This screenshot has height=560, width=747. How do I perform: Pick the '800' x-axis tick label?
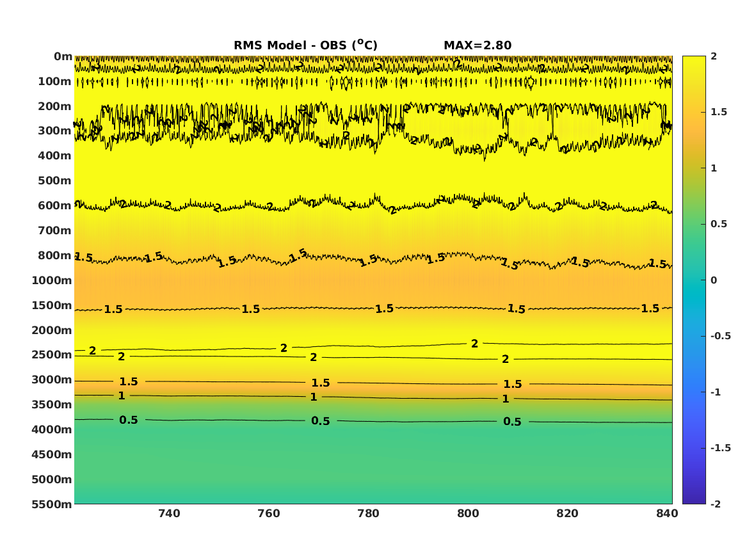coord(468,513)
